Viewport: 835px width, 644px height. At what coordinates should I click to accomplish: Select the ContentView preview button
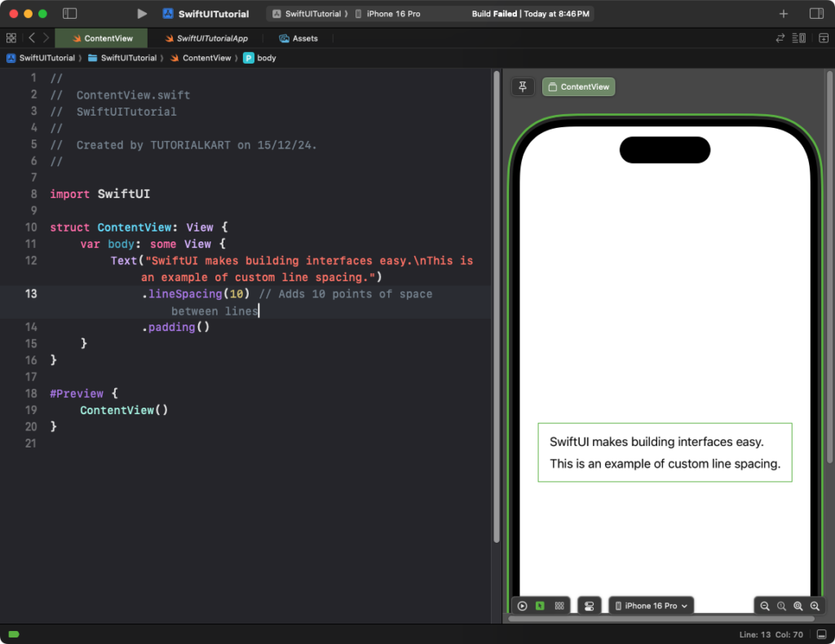point(579,86)
